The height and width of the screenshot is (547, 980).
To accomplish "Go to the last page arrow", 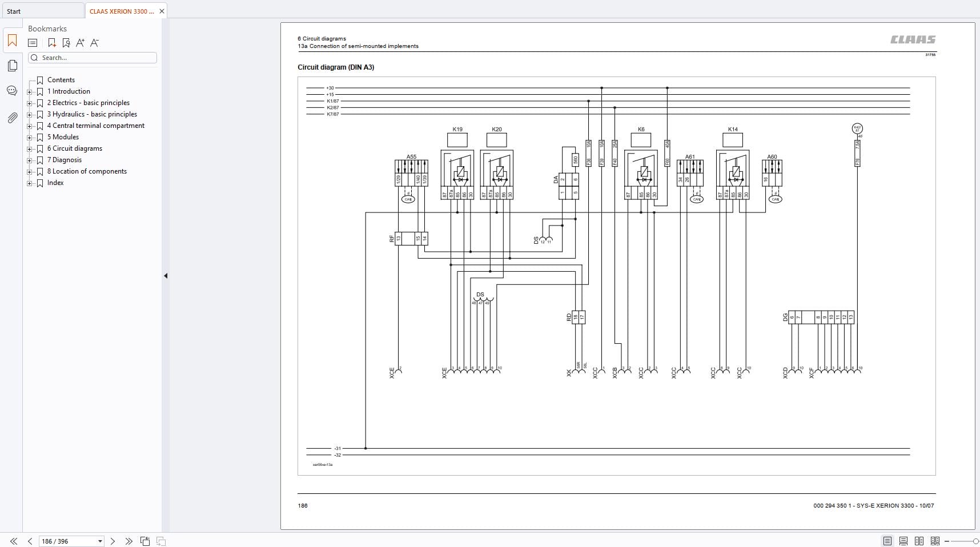I will coord(128,541).
